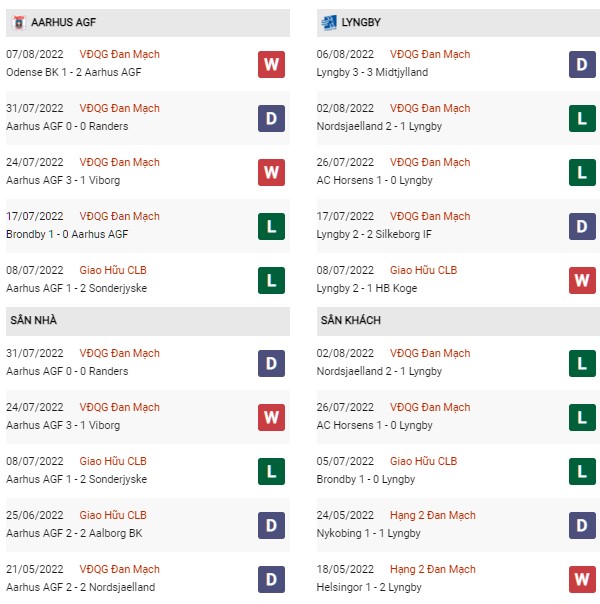Open VĐQG Đan Mạch link dated 07/08/2022
Image resolution: width=600 pixels, height=604 pixels.
[118, 54]
